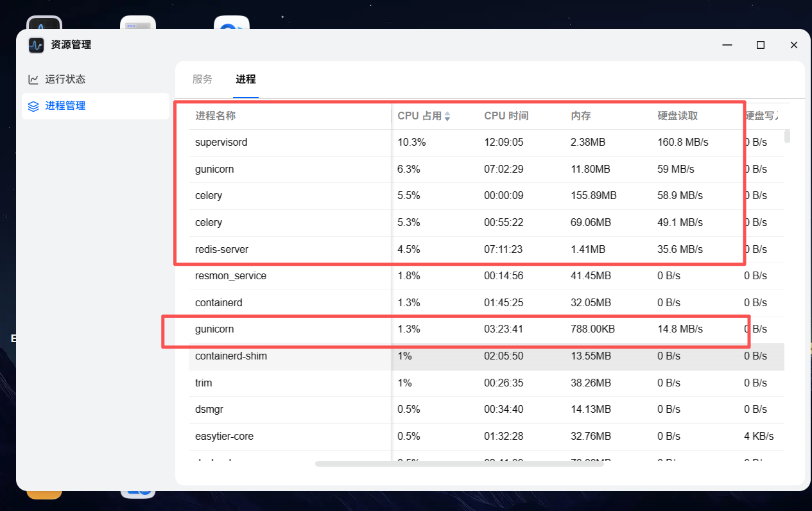This screenshot has height=511, width=812.
Task: Select the gunicorn process using 6.3% CPU
Action: (x=487, y=169)
